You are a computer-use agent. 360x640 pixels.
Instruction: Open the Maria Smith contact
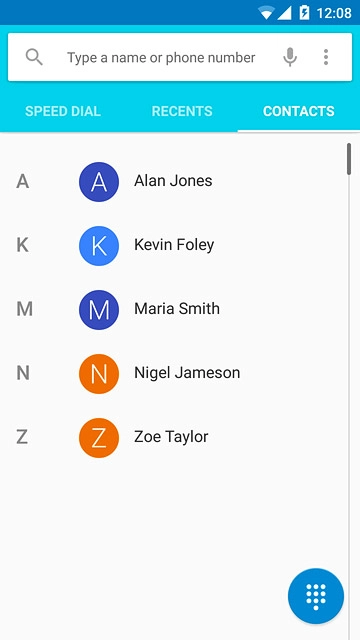click(x=173, y=309)
